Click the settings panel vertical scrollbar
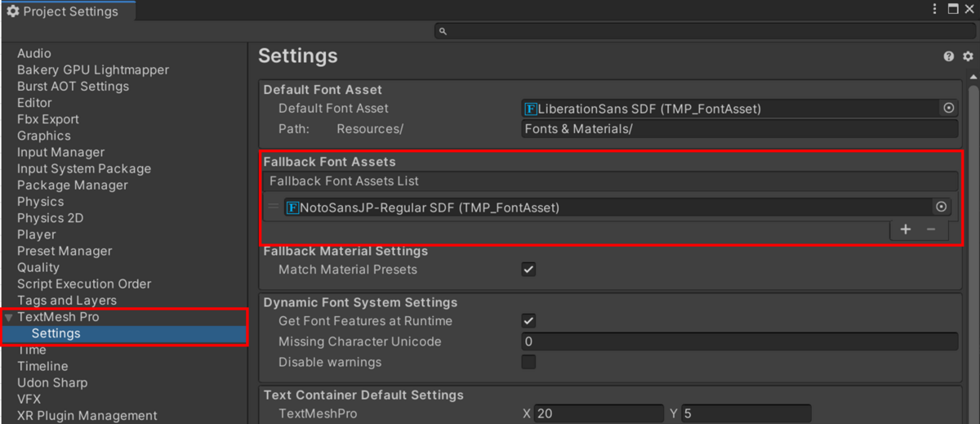 point(973,245)
